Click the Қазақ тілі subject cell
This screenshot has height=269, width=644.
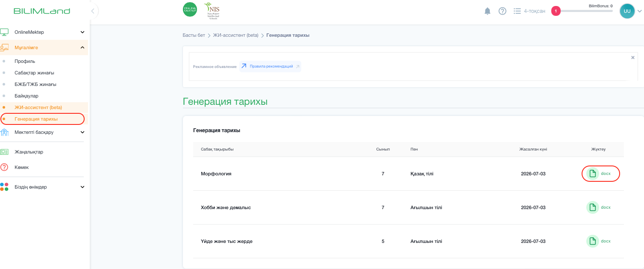422,174
